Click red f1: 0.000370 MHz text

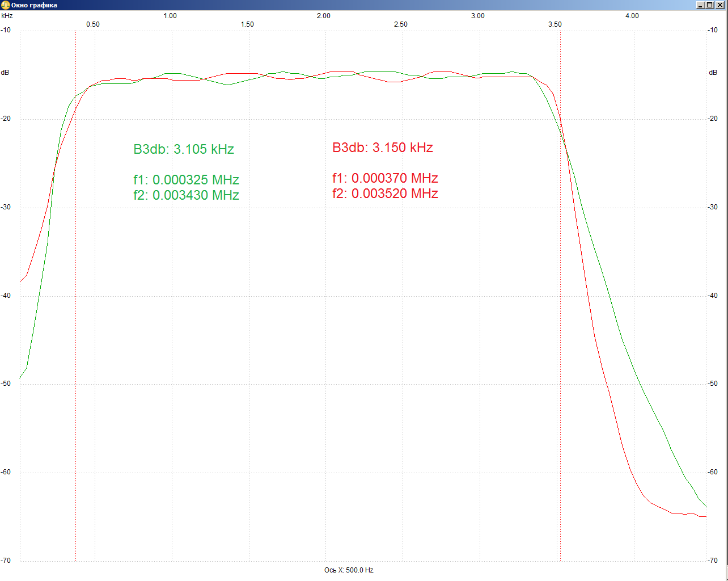(386, 178)
